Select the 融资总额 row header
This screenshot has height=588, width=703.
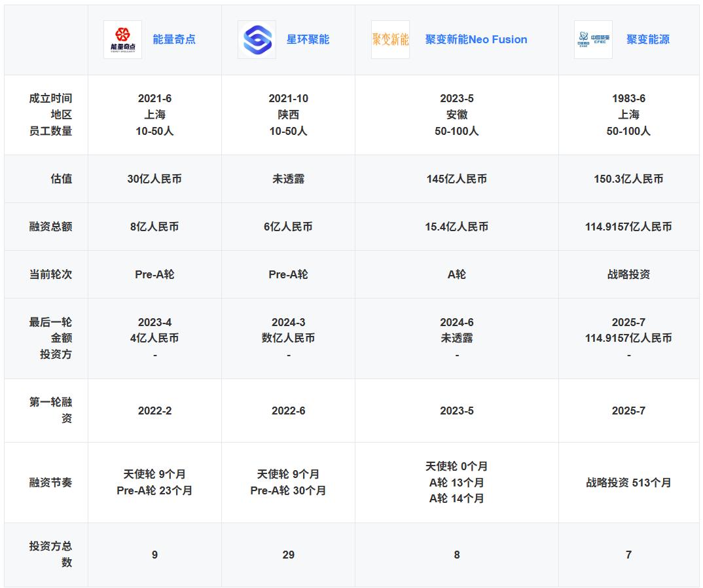point(50,227)
